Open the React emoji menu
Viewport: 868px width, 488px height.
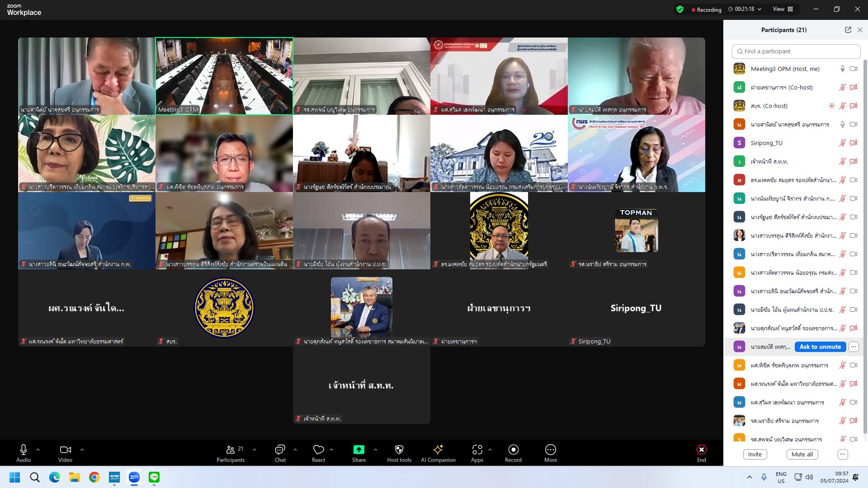coord(318,453)
